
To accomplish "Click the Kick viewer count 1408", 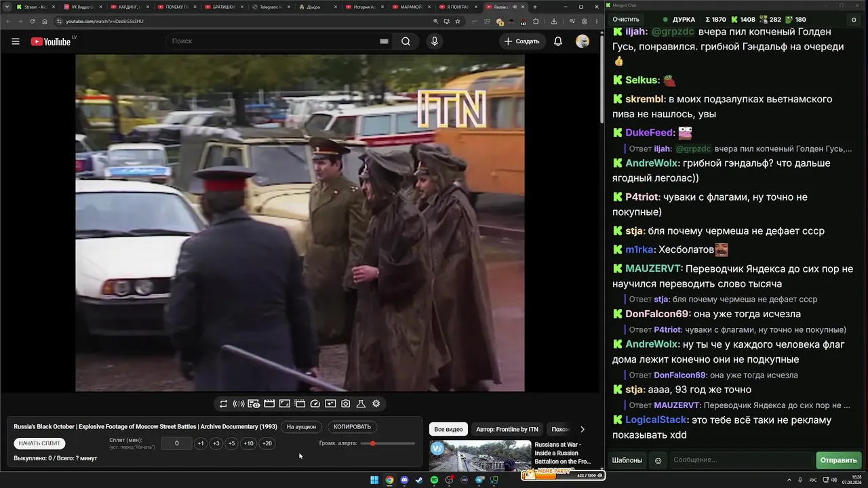I will point(743,20).
